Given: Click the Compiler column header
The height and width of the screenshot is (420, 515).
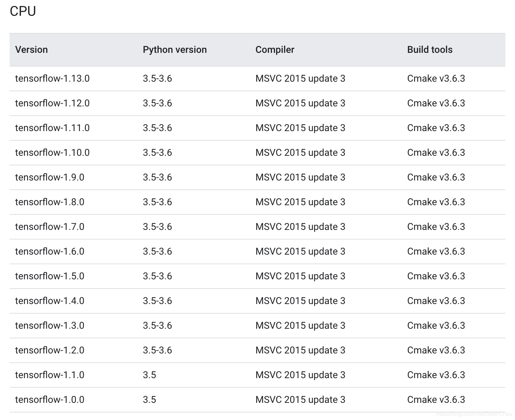Looking at the screenshot, I should [275, 50].
